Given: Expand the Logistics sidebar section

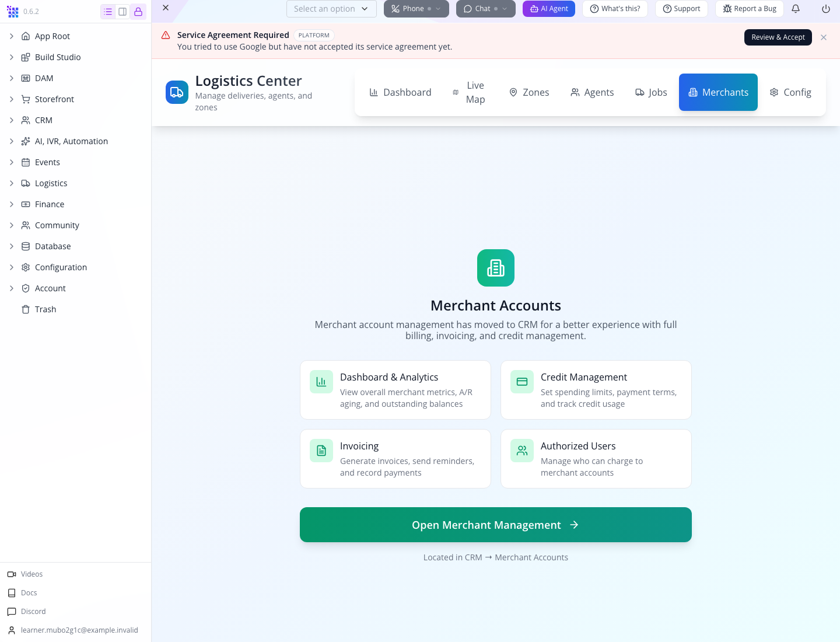Looking at the screenshot, I should pos(12,183).
